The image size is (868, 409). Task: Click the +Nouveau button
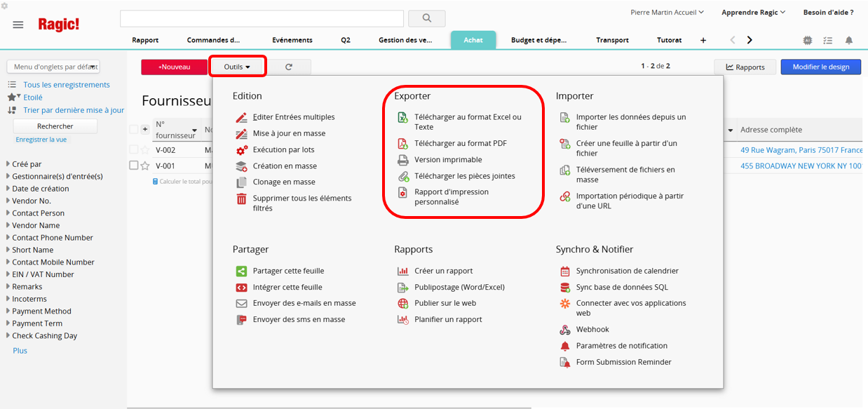coord(174,67)
